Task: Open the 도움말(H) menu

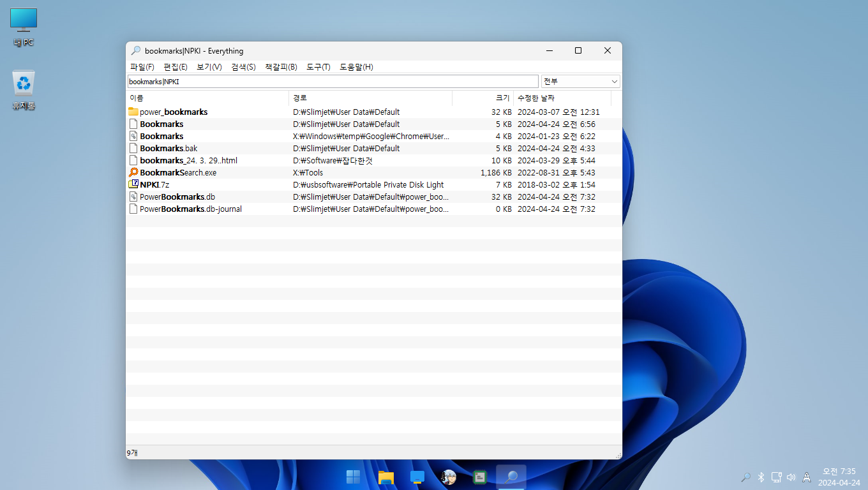Action: coord(356,67)
